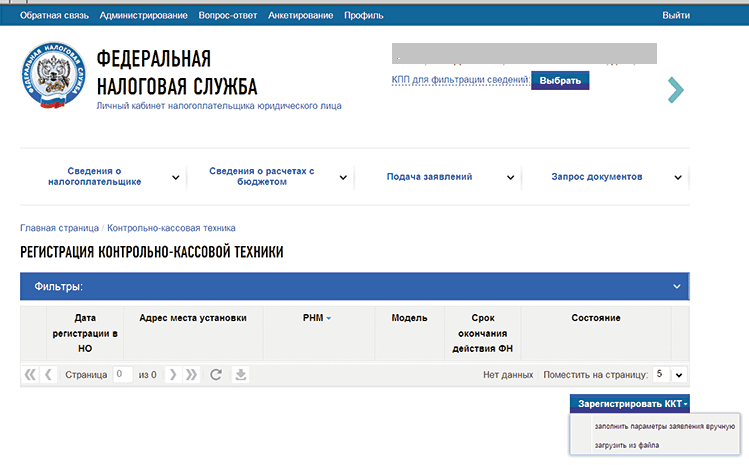Expand Сведения о налогоплательщике menu
Viewport: 749px width, 465px height.
(x=175, y=177)
